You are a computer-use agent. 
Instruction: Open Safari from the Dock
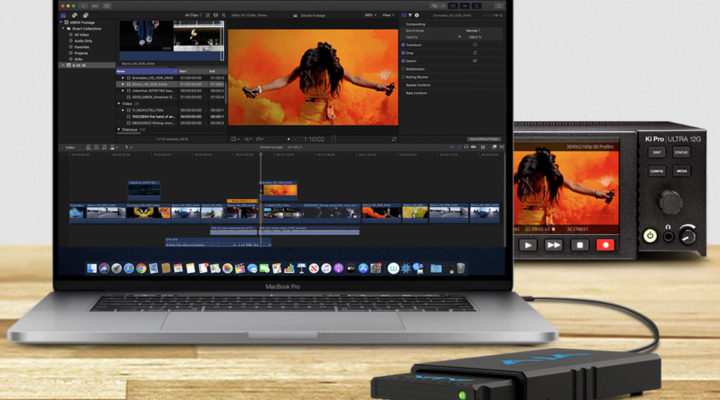pyautogui.click(x=129, y=268)
